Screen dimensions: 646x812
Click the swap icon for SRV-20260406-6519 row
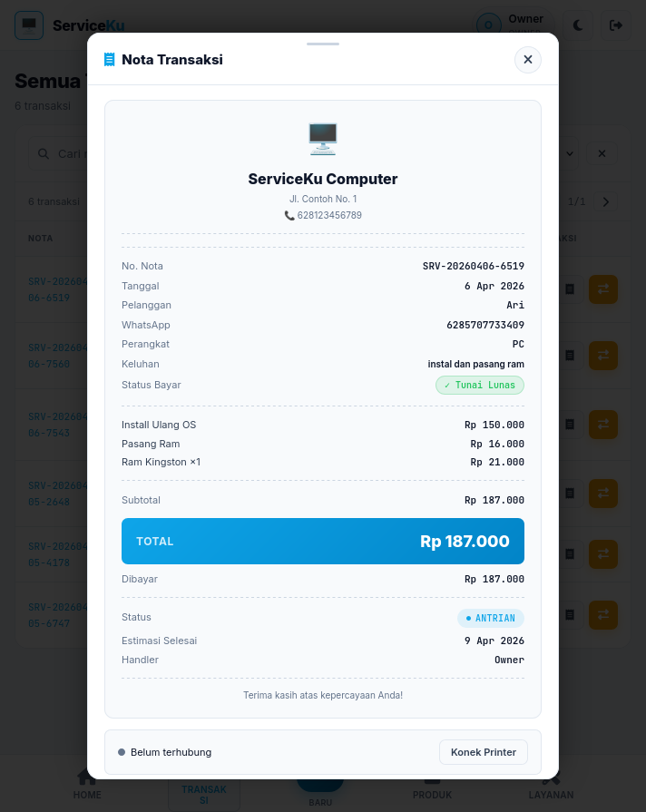point(602,289)
